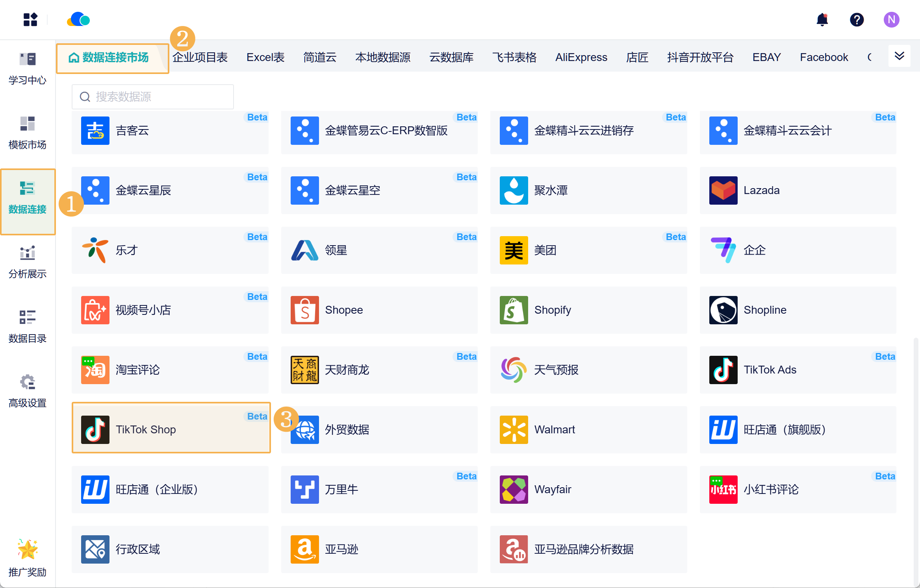Click the 搜索数据源 search field

click(153, 97)
